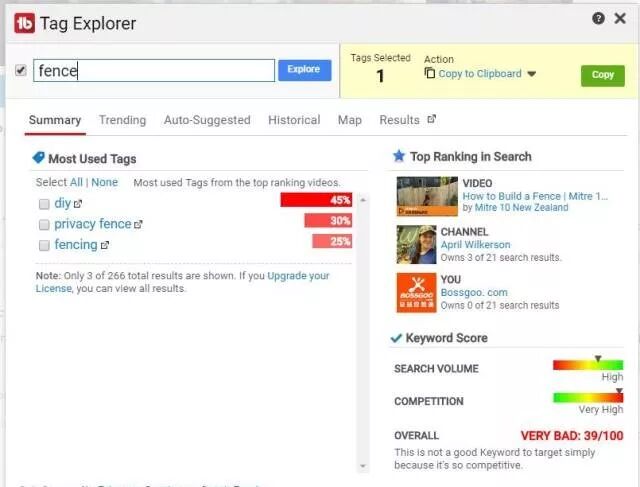Click the external icon beside Results tab
Viewport: 640px width, 487px height.
(431, 119)
